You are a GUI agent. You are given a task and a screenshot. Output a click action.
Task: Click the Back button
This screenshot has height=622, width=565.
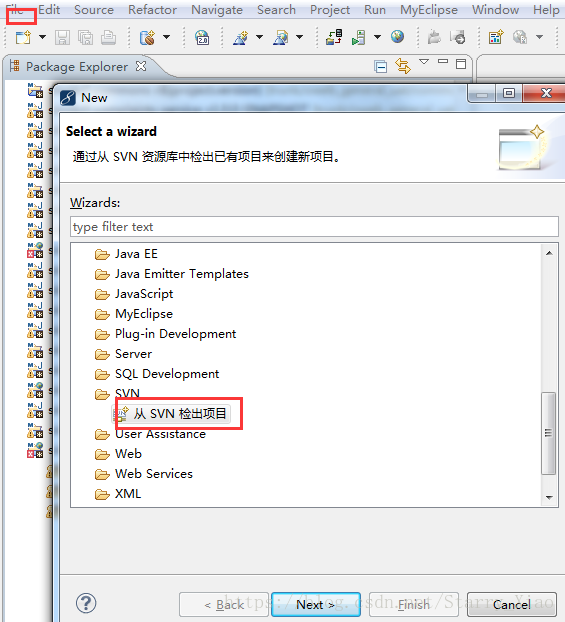[224, 605]
